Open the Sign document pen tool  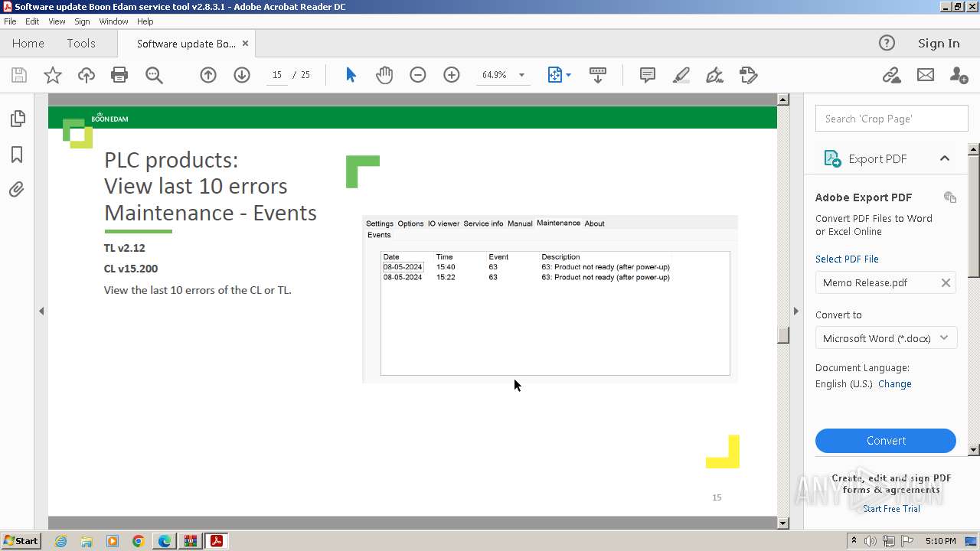(x=714, y=75)
